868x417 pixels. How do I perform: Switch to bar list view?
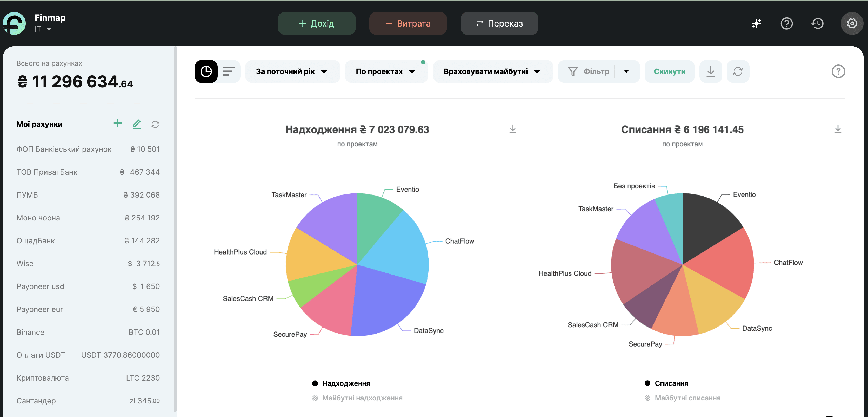click(229, 71)
